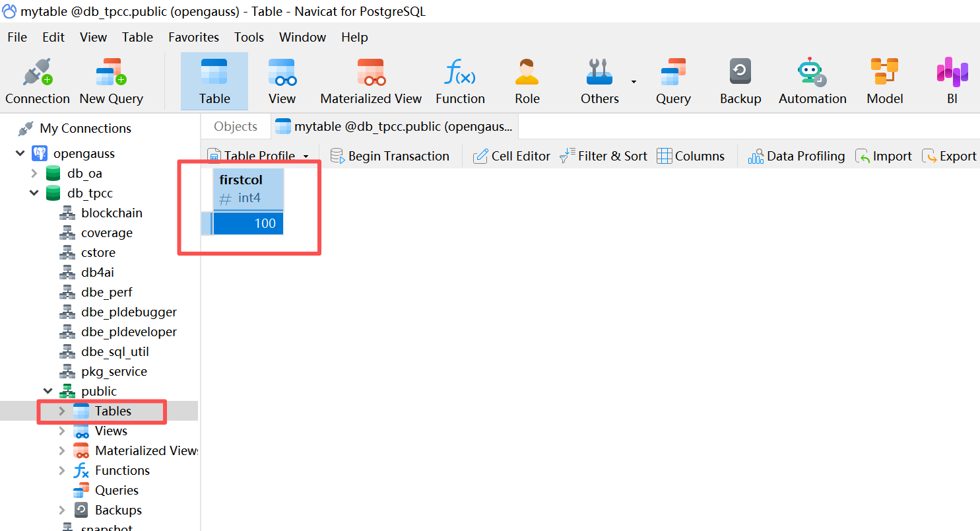Open the Tools menu
The width and height of the screenshot is (980, 531).
point(249,37)
